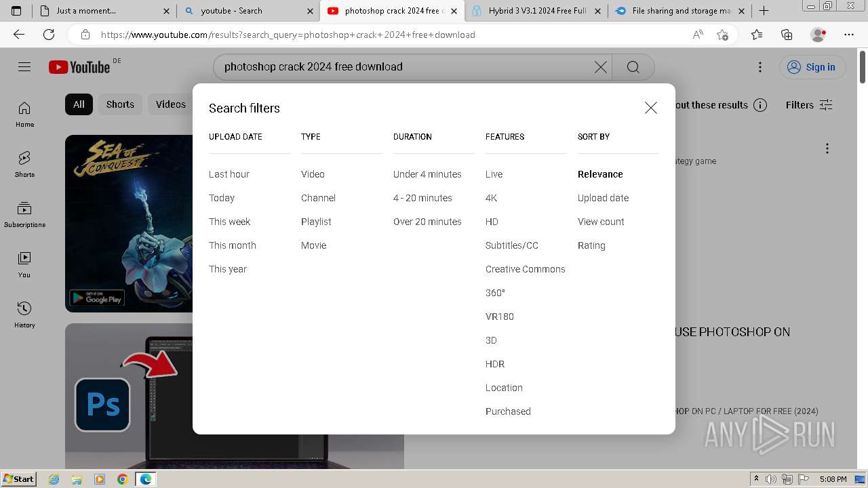Filter results by Channel type

point(318,198)
